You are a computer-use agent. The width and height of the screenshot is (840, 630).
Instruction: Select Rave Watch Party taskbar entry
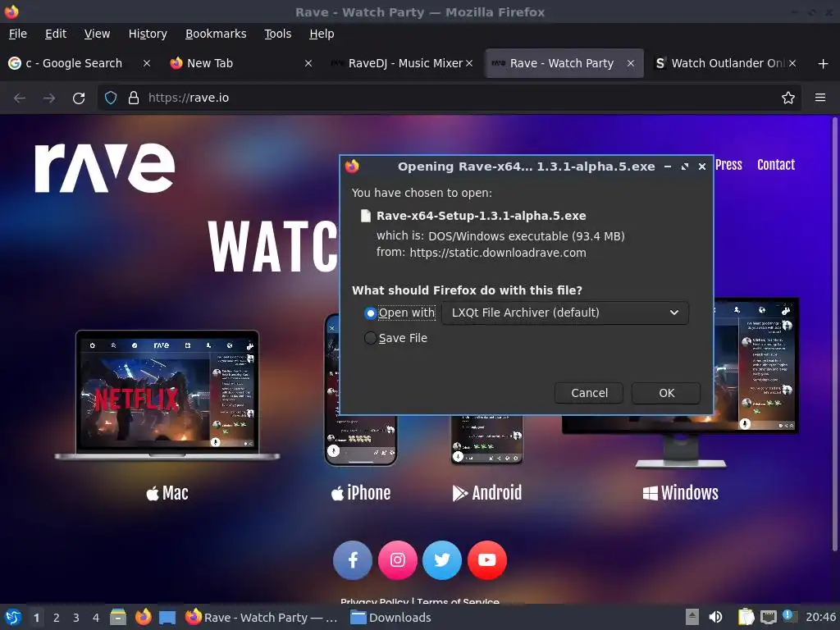[262, 618]
